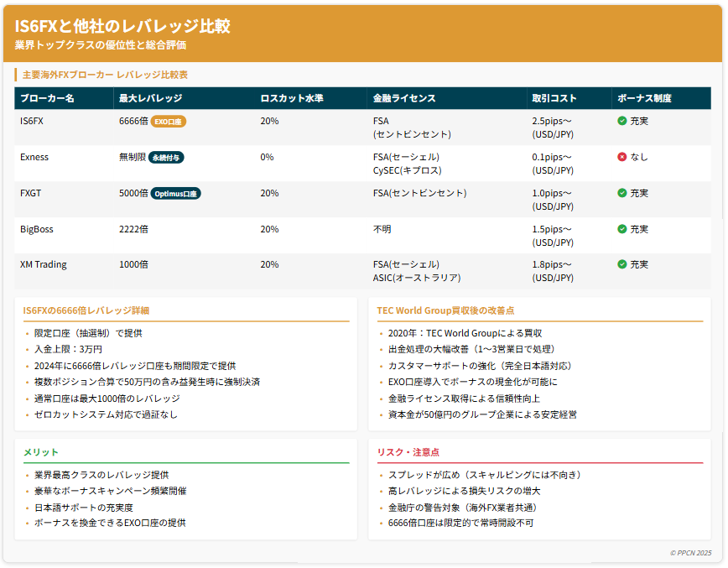Viewport: 728px width, 568px height.
Task: Click the orange EXO口座 badge
Action: [169, 122]
